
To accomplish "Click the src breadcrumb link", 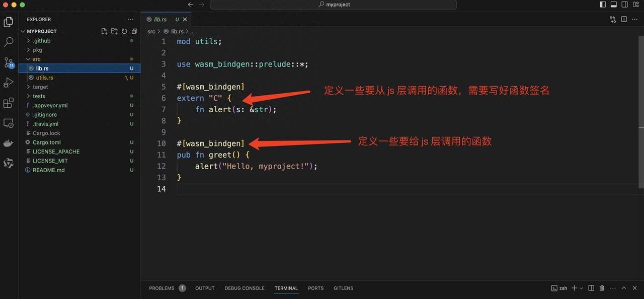I will point(151,31).
